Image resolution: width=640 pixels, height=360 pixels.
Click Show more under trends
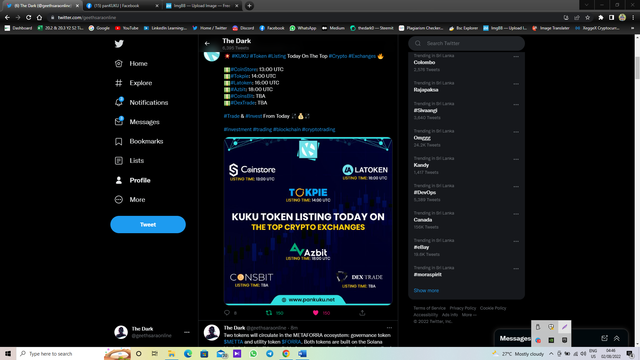(426, 291)
